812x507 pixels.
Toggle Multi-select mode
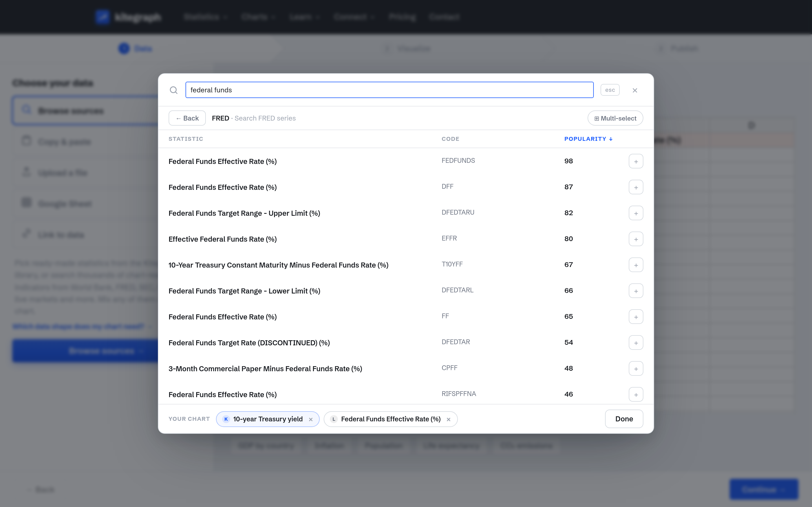[x=615, y=118]
